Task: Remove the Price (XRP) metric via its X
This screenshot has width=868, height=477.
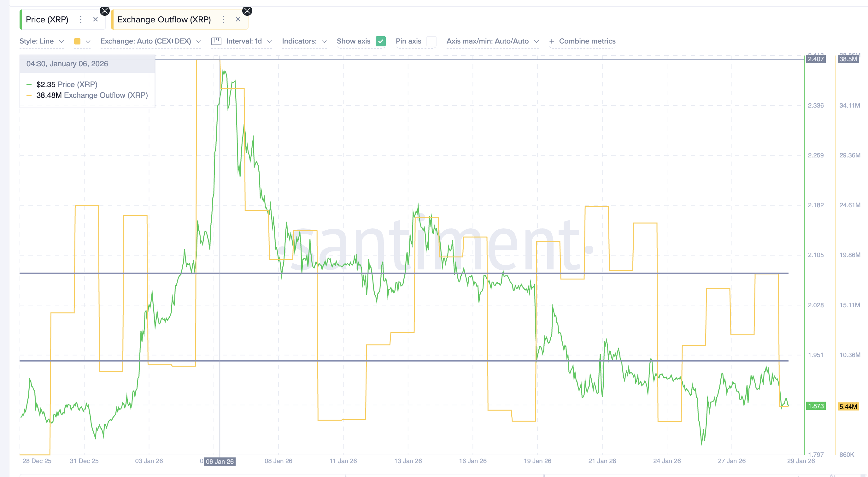Action: click(95, 19)
